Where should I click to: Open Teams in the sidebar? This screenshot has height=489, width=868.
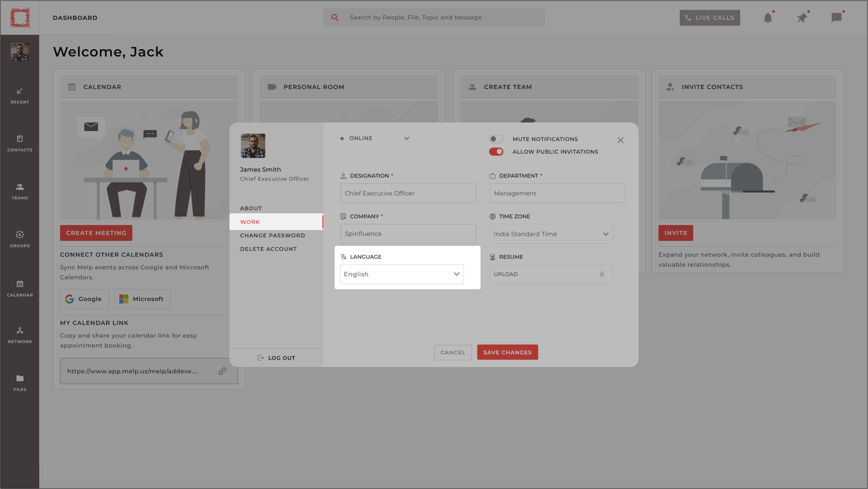20,192
